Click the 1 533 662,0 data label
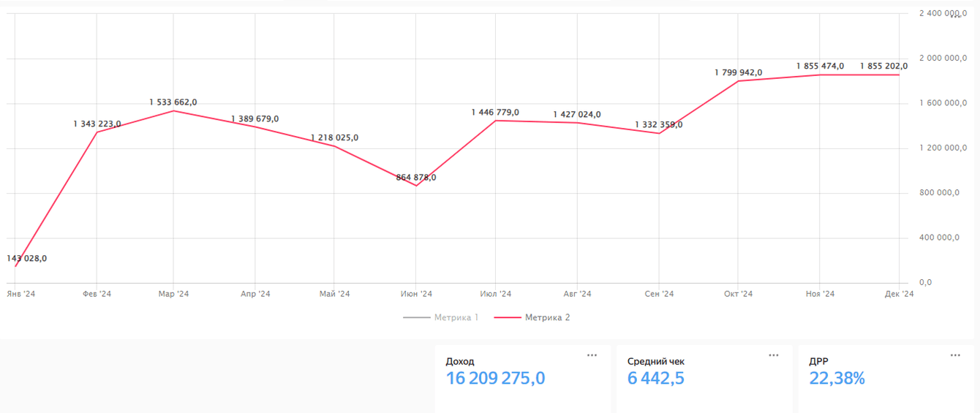The image size is (980, 413). click(x=173, y=102)
